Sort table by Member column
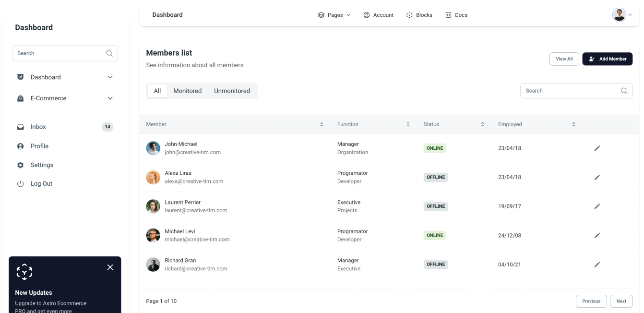Image resolution: width=644 pixels, height=313 pixels. pyautogui.click(x=322, y=124)
